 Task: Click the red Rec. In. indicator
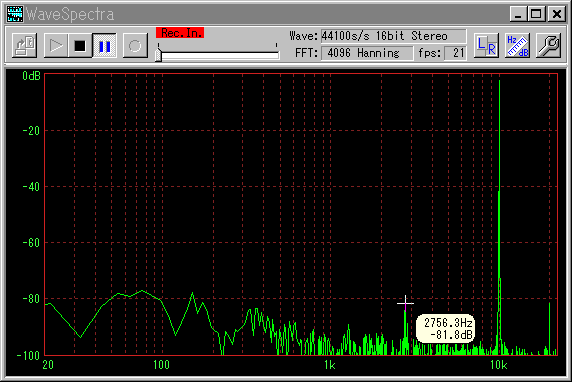(180, 33)
